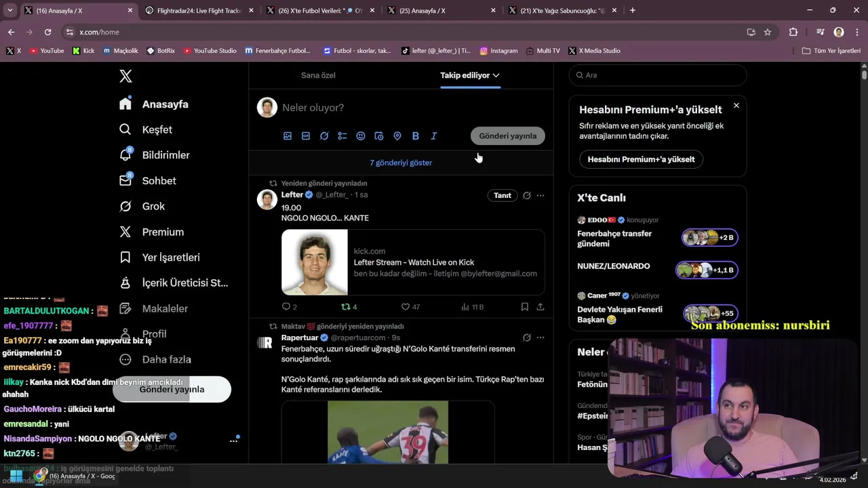This screenshot has width=868, height=488.
Task: Click Grok icon in the compose toolbar
Action: [324, 136]
